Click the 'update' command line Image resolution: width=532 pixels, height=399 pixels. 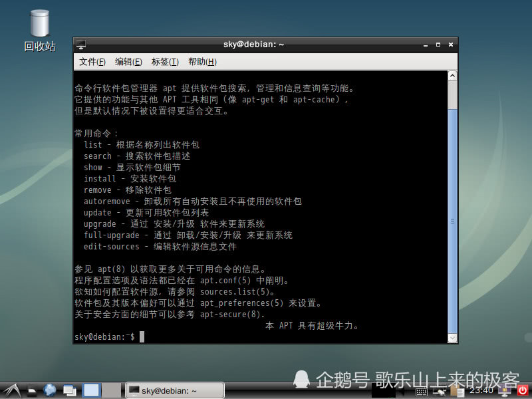pyautogui.click(x=146, y=212)
